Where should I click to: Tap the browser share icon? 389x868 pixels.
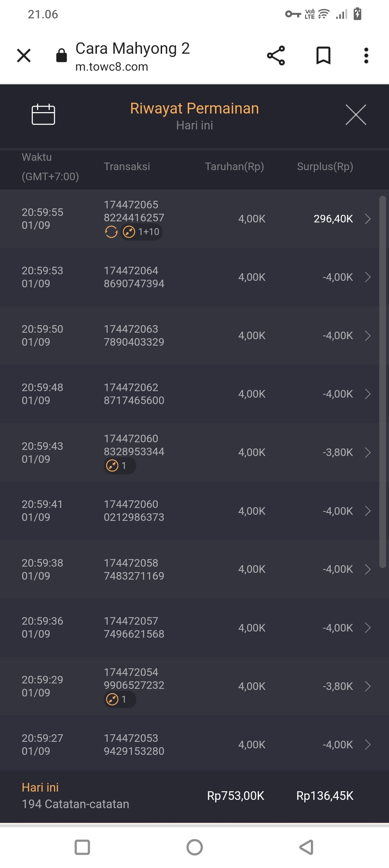click(276, 56)
